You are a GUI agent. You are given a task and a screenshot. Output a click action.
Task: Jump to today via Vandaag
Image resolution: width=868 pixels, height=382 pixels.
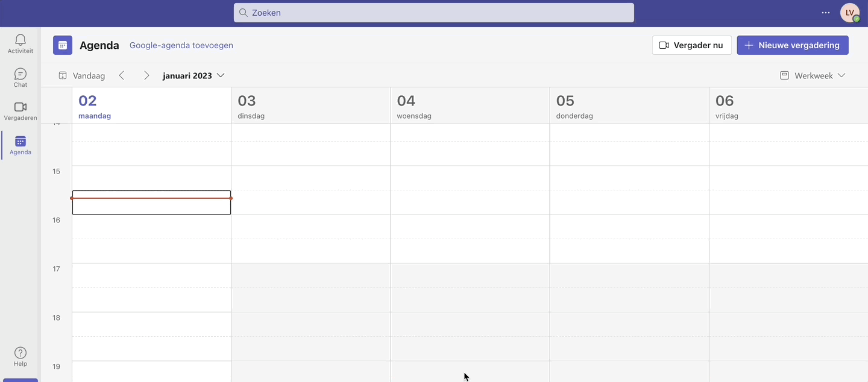pos(89,75)
